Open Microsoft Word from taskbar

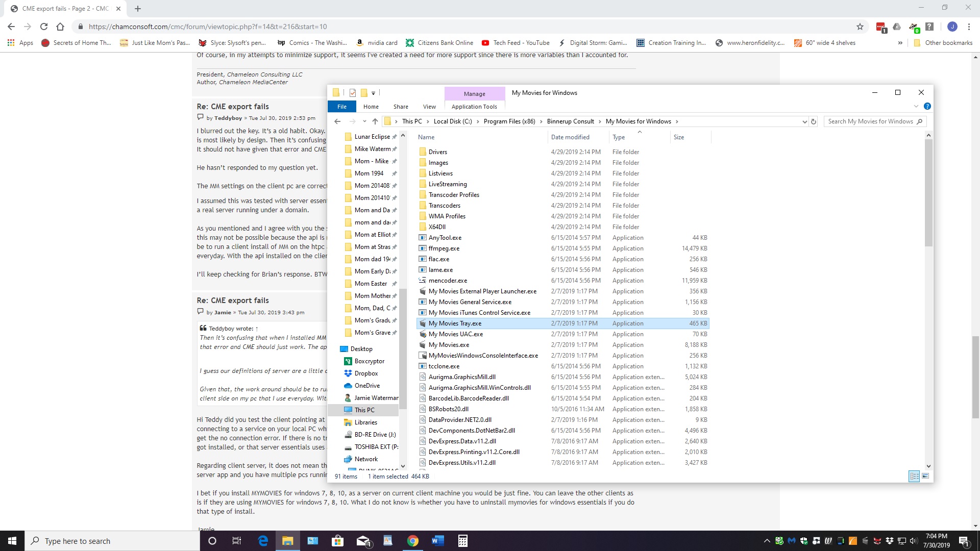coord(438,541)
